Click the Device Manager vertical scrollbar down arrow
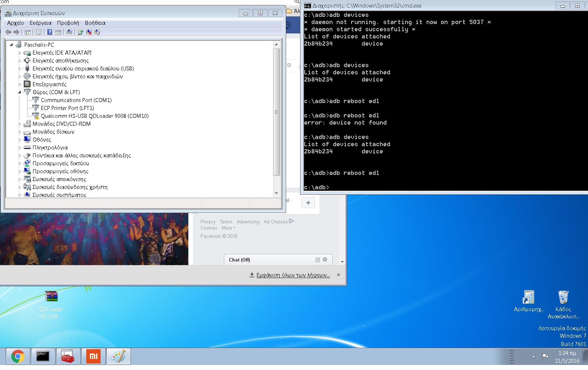Screen dimensions: 588x370 [276, 193]
